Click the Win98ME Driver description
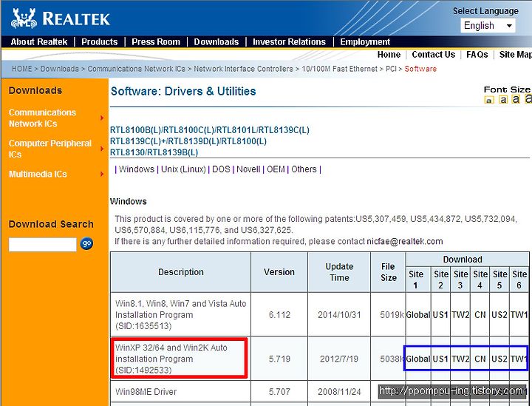 tap(146, 392)
